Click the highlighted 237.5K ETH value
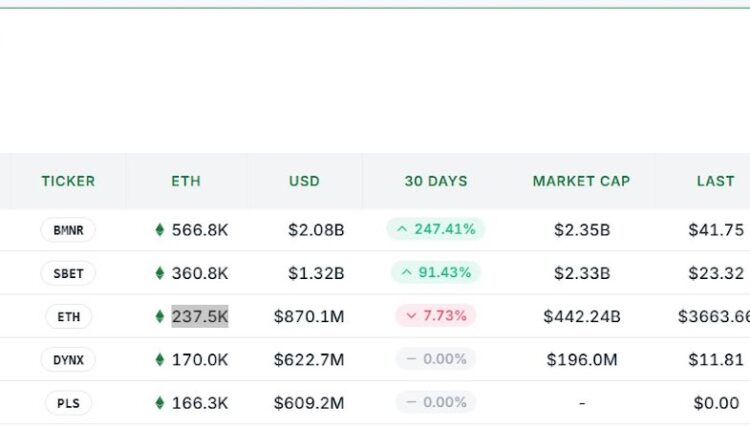 tap(200, 317)
